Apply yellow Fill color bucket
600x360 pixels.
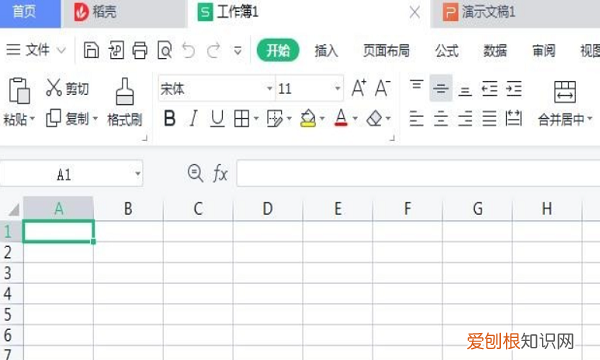pyautogui.click(x=308, y=118)
